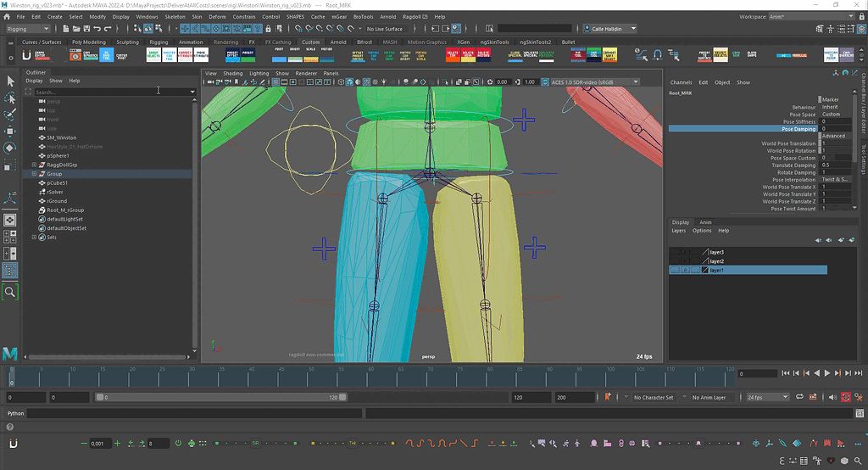The image size is (868, 470).
Task: Activate the Paint selection tool
Action: click(x=10, y=115)
